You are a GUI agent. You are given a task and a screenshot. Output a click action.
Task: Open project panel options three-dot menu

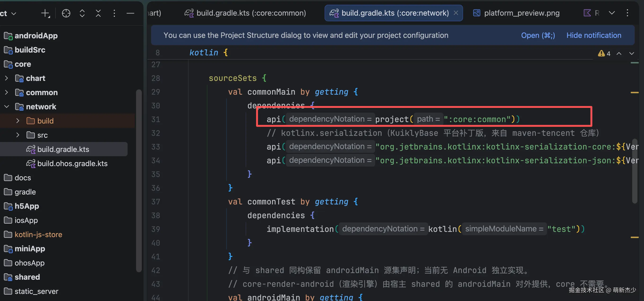[114, 13]
